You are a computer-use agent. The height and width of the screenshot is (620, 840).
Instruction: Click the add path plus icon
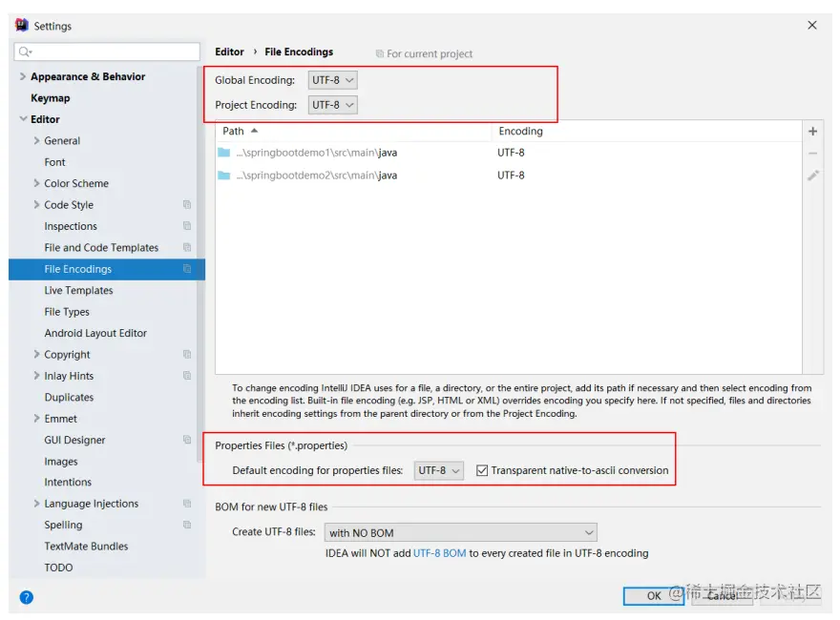point(812,132)
